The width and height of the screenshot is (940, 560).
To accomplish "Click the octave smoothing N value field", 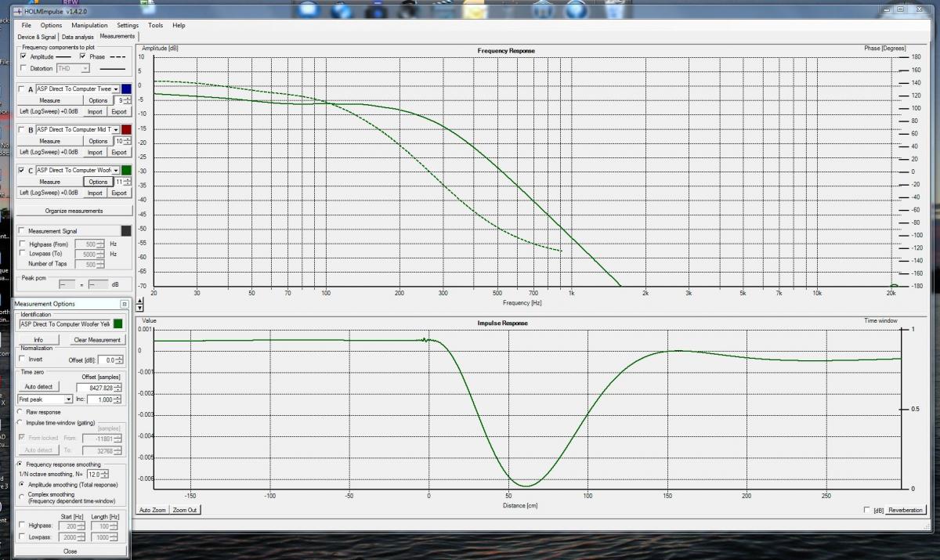I will 94,475.
